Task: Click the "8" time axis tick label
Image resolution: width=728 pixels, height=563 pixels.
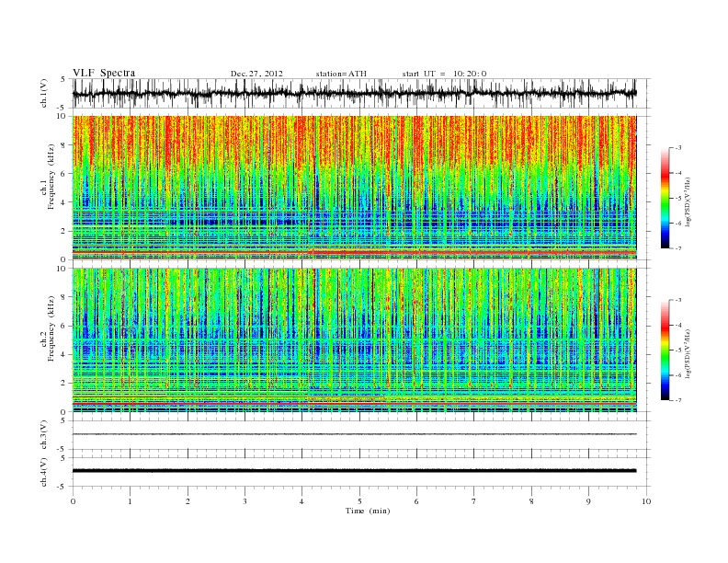Action: tap(531, 501)
